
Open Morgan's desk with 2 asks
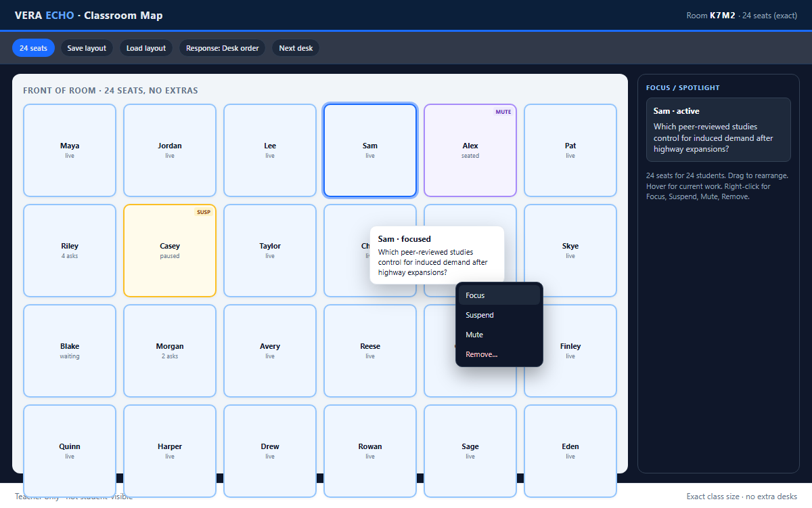tap(170, 351)
